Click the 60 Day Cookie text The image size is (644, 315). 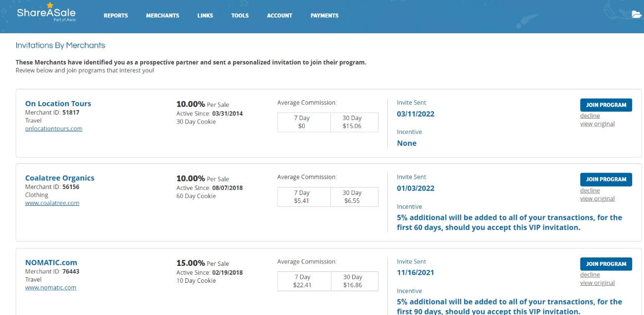click(x=196, y=196)
